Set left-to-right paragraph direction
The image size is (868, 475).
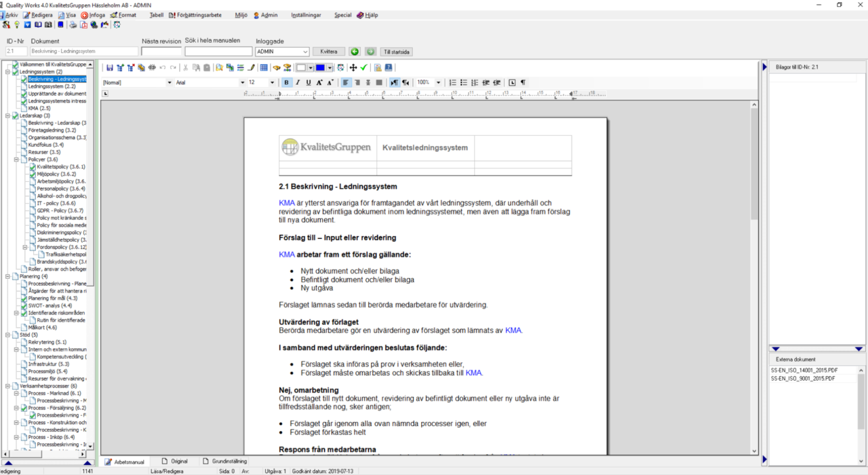pos(395,82)
